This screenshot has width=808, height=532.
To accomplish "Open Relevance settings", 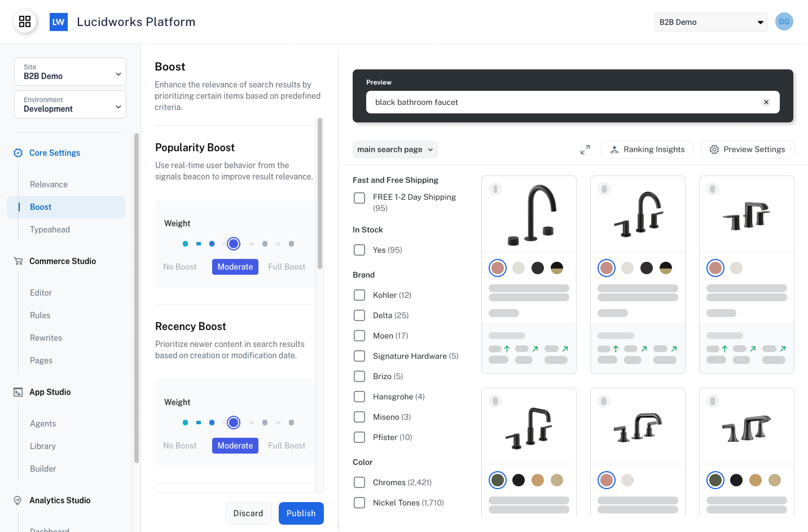I will click(x=49, y=184).
